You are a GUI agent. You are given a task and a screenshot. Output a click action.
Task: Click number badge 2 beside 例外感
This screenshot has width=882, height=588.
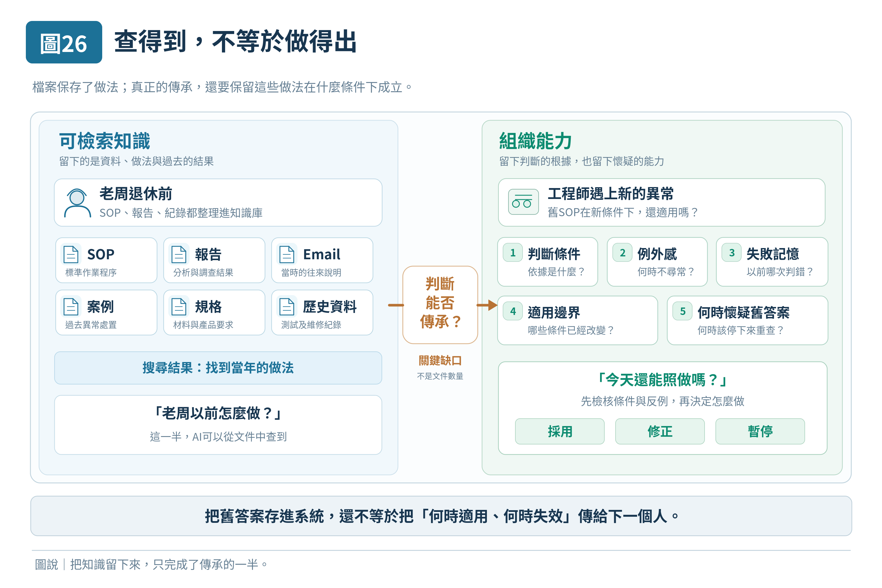(x=622, y=253)
